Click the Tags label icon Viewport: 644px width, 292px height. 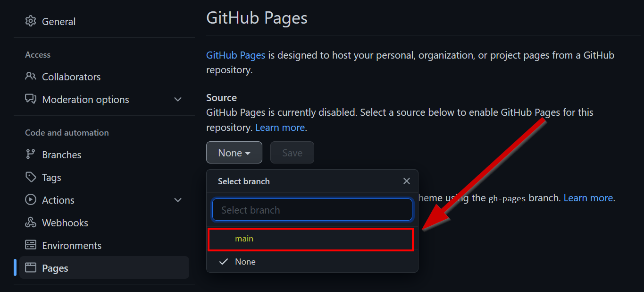[x=31, y=177]
